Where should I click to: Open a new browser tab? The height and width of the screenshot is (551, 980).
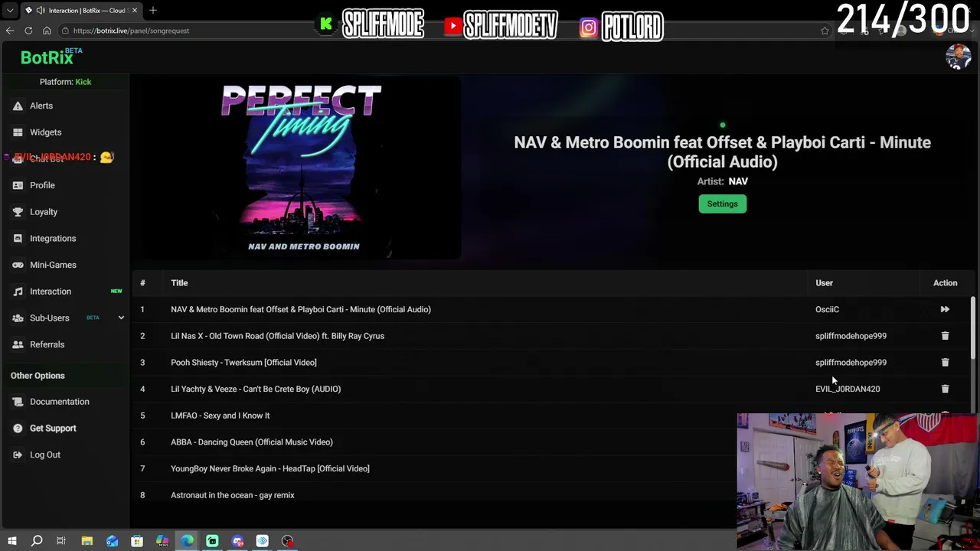152,11
